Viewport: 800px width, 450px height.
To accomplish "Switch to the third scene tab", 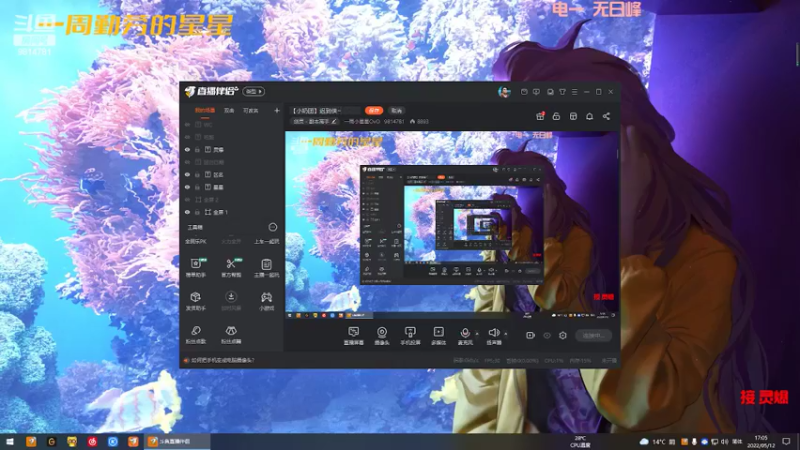I will tap(251, 110).
